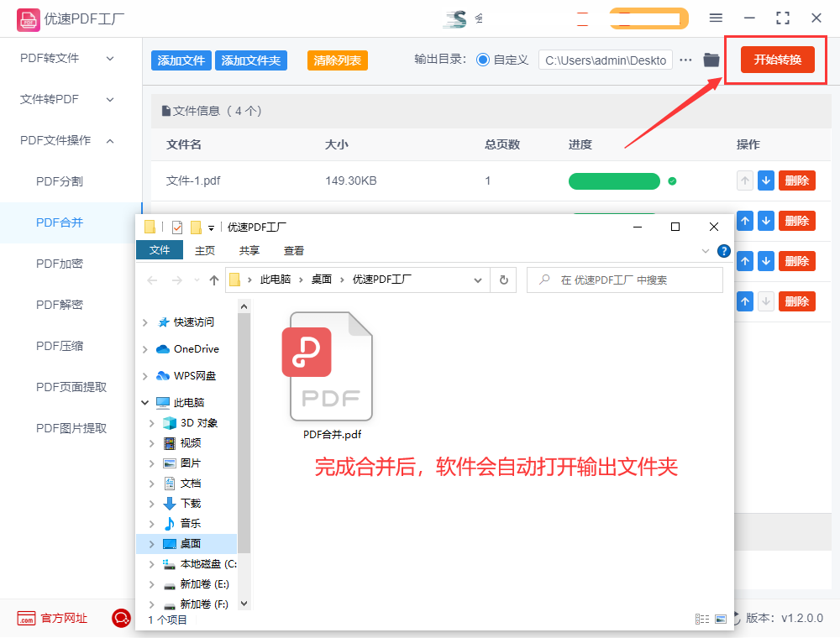Expand 快速访问 tree node
Viewport: 840px width, 638px height.
(144, 322)
